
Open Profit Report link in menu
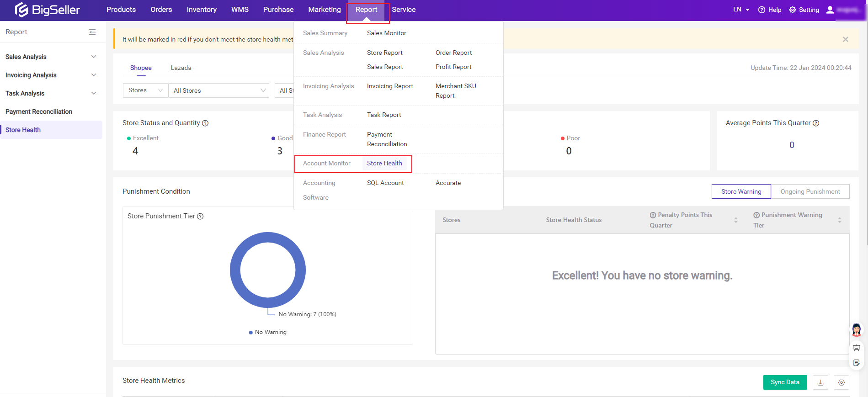(x=453, y=67)
